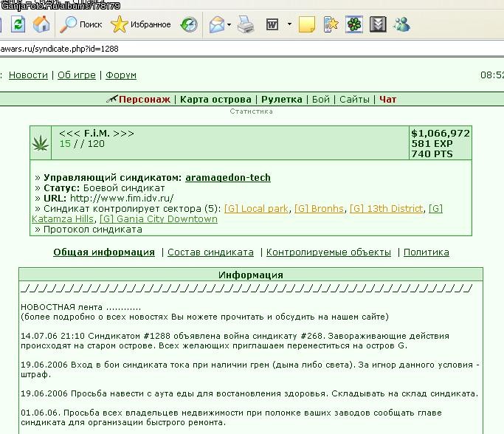Open Рулетка menu item
This screenshot has width=504, height=434.
[282, 100]
